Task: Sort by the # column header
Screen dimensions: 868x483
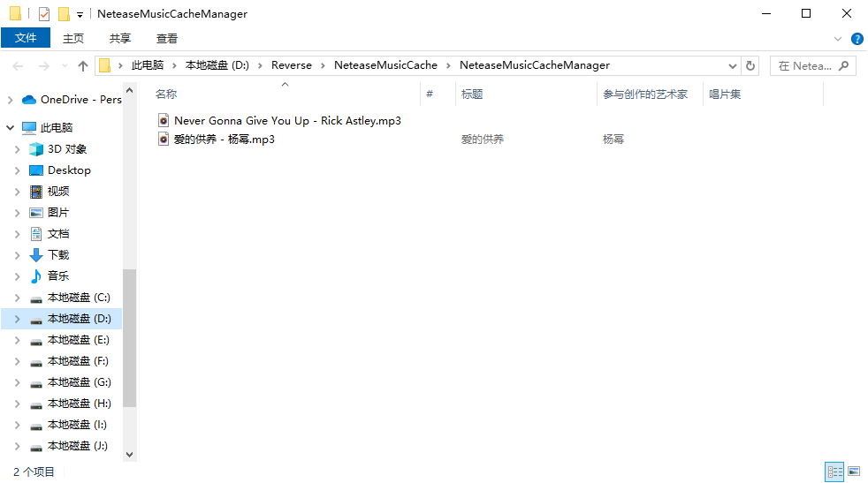Action: (438, 94)
